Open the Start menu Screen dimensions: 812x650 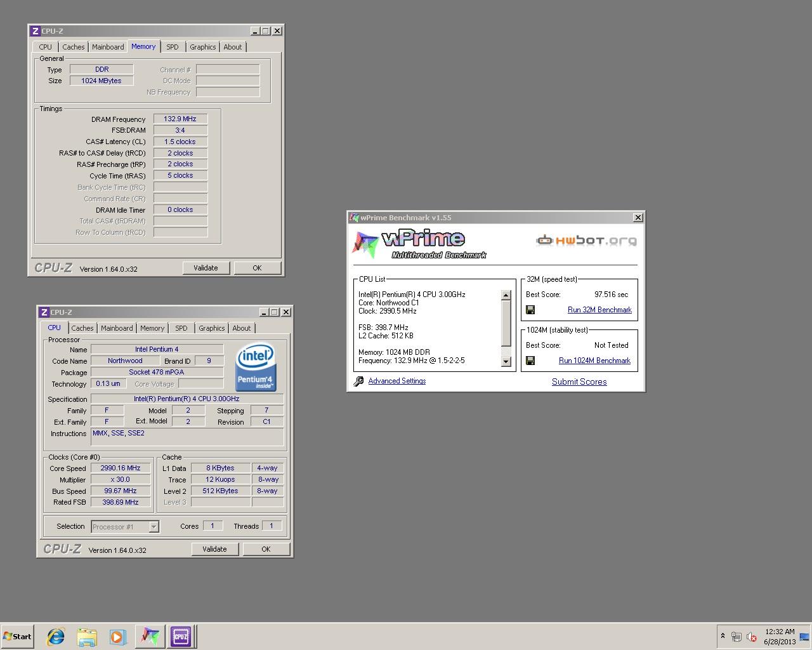[x=17, y=637]
